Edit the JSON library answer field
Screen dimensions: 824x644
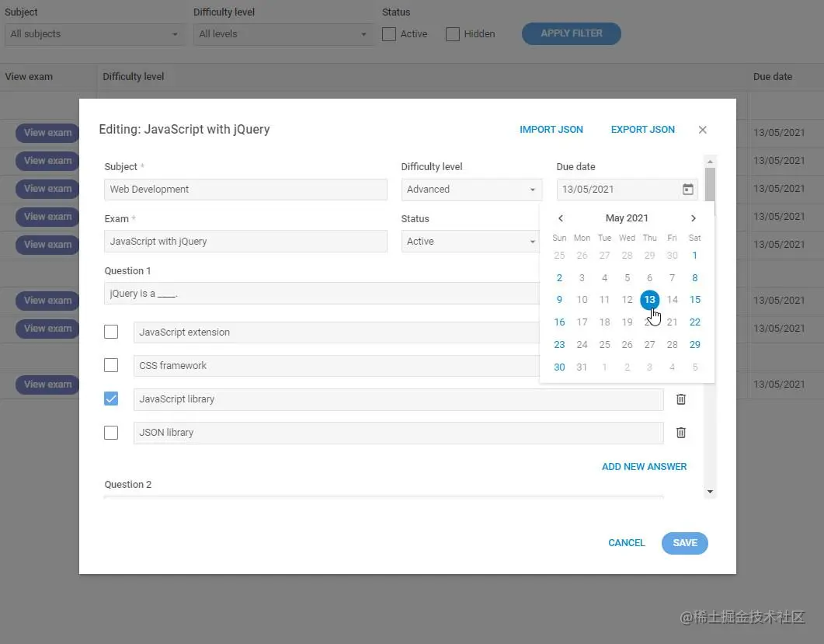click(x=398, y=433)
